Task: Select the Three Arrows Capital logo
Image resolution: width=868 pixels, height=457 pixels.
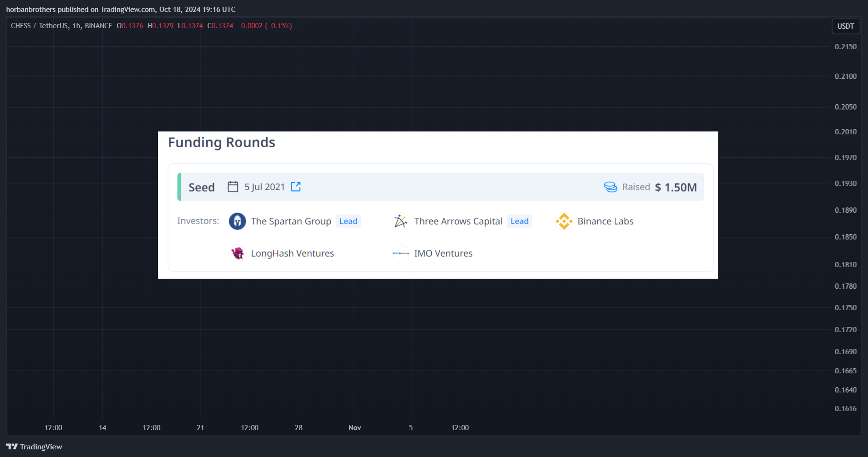Action: [x=401, y=221]
